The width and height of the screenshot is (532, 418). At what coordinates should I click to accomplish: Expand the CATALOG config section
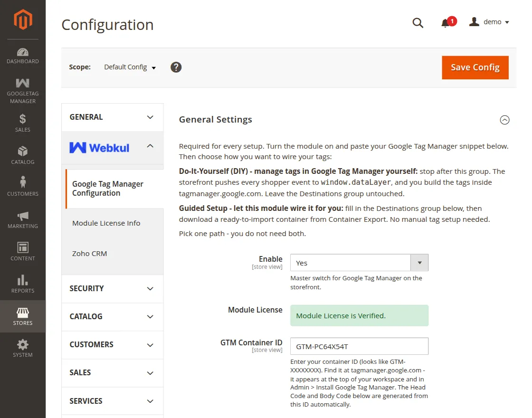tap(112, 316)
